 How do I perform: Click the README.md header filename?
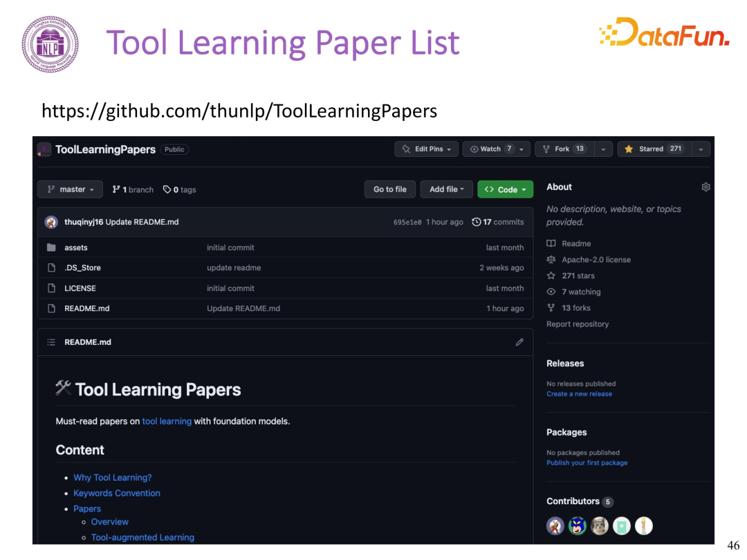(88, 342)
